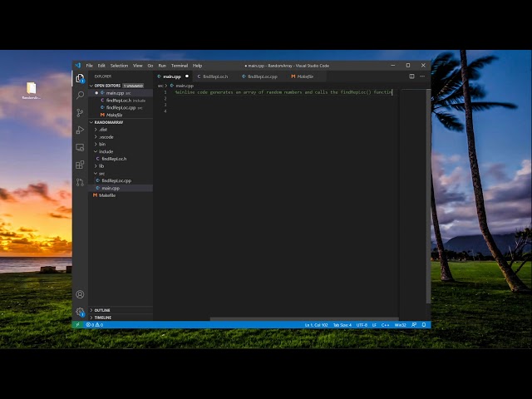Expand the TIMELINE section
Viewport: 532px width, 399px height.
pyautogui.click(x=102, y=318)
